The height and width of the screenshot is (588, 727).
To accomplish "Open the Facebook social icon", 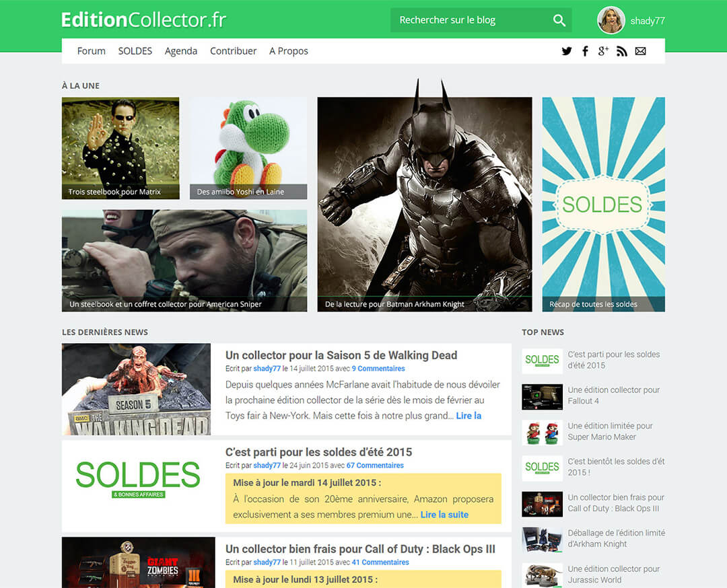I will click(585, 51).
